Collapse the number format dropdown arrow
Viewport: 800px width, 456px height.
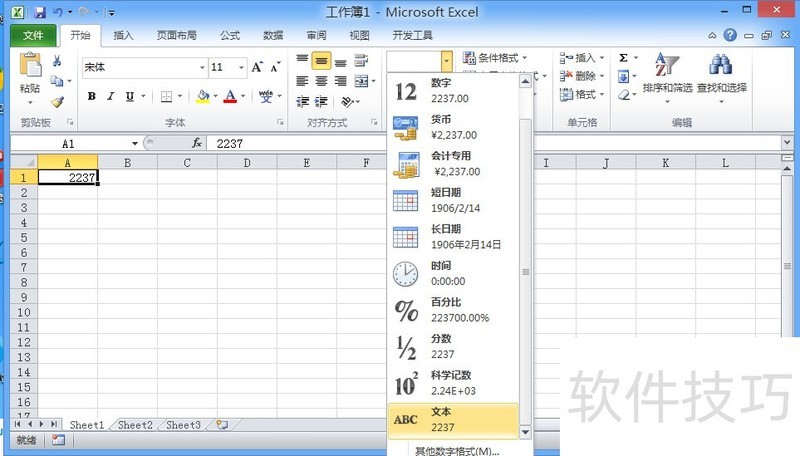447,61
